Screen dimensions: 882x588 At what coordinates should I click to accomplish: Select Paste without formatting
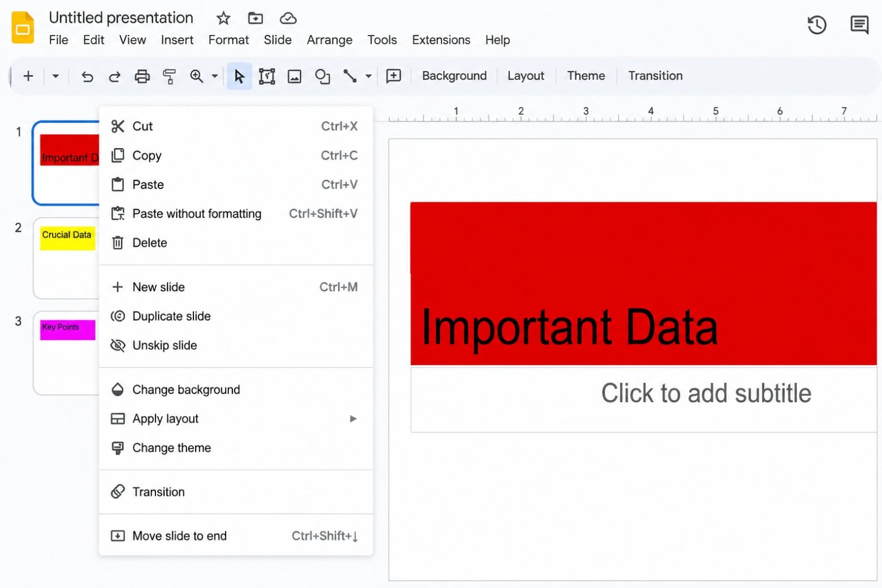236,214
